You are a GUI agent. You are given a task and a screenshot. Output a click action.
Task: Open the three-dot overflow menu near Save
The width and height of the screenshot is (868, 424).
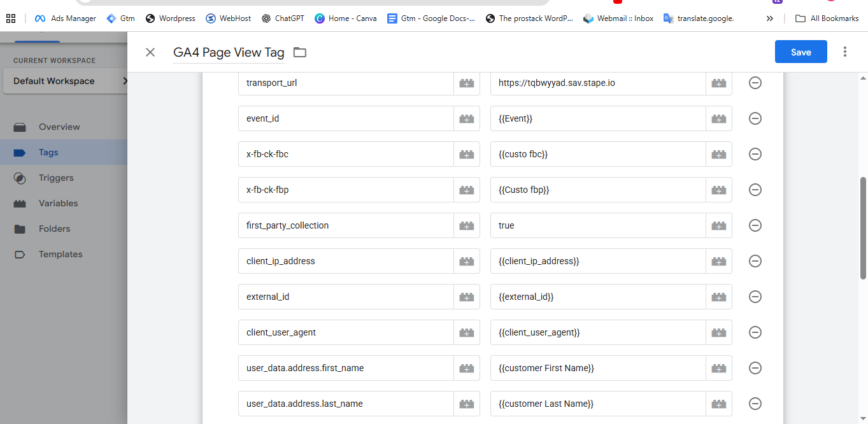[x=845, y=52]
